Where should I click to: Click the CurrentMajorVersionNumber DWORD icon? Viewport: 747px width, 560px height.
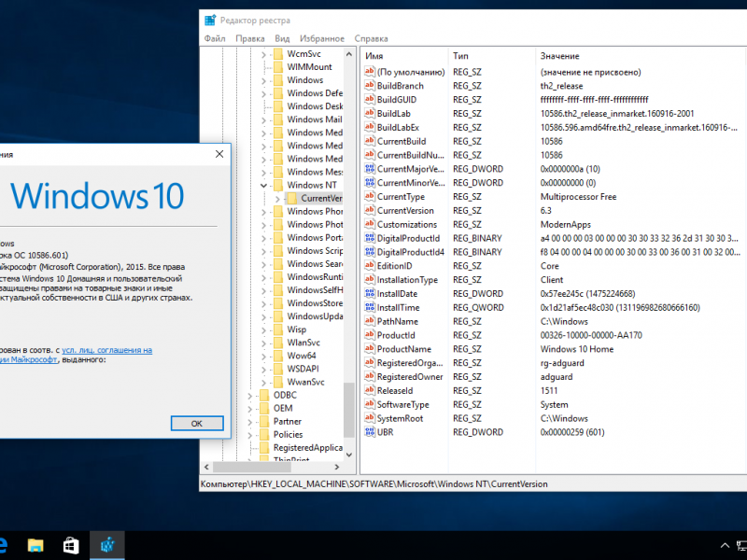coord(369,169)
